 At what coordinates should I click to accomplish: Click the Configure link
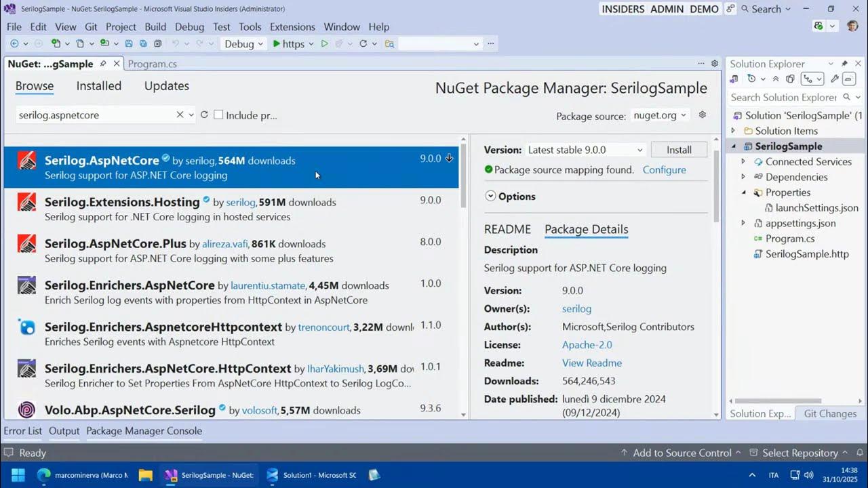tap(665, 169)
